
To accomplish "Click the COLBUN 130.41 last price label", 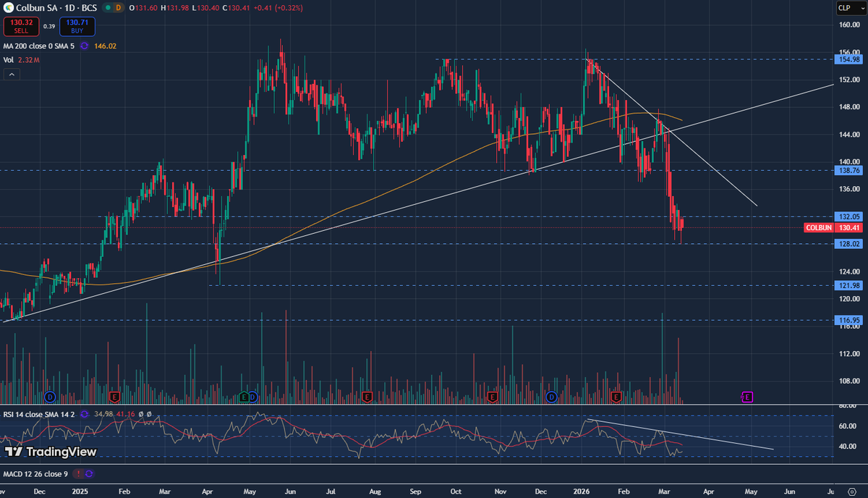I will coord(833,227).
